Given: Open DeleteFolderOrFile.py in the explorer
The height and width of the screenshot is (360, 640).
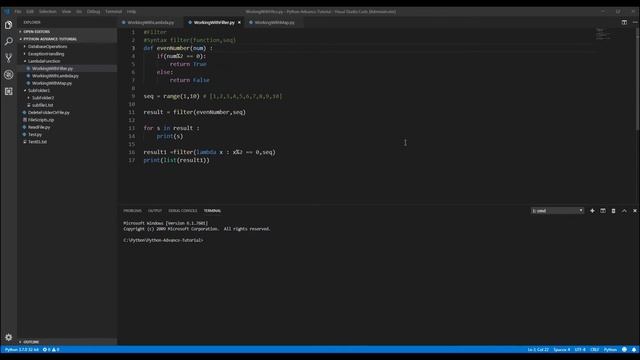Looking at the screenshot, I should 67,112.
